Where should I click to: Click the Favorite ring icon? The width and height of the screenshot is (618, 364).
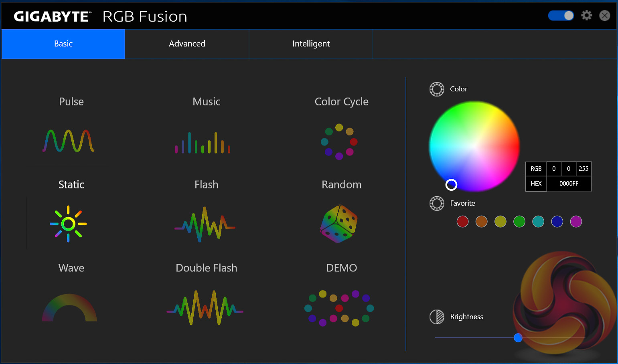(437, 203)
